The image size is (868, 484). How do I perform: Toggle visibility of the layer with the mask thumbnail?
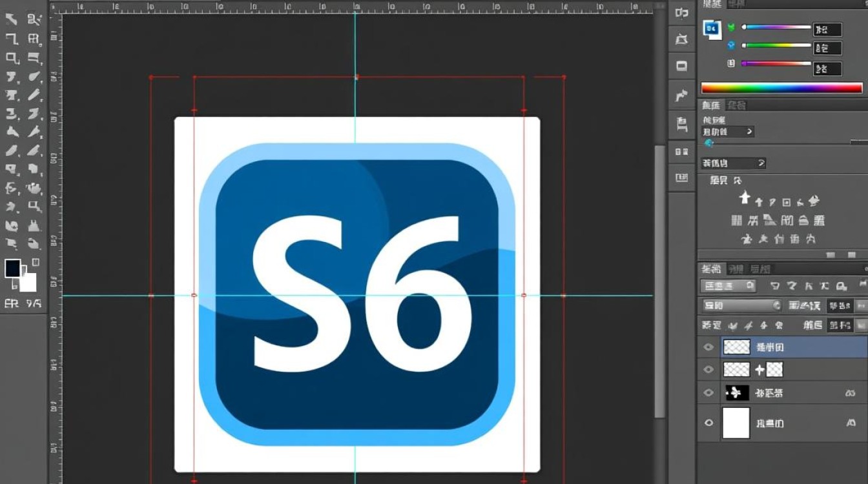coord(708,370)
